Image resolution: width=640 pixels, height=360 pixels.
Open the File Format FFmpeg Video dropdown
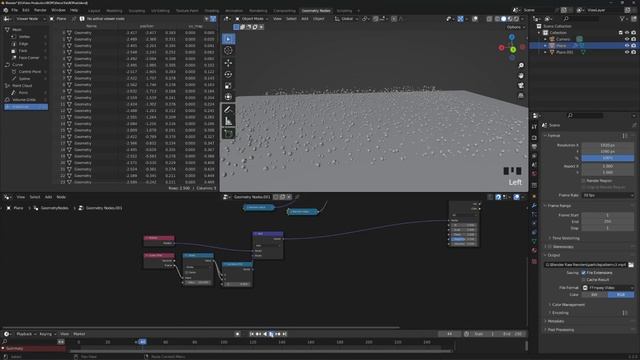click(608, 288)
